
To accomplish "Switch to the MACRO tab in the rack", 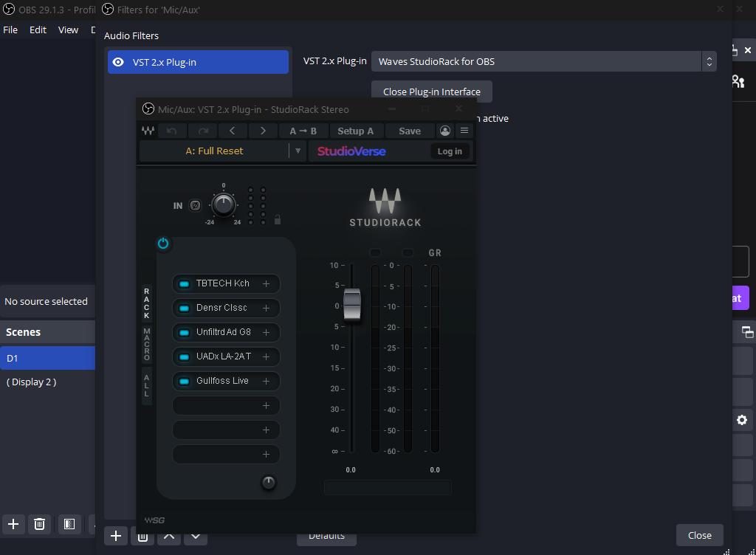I will [147, 344].
